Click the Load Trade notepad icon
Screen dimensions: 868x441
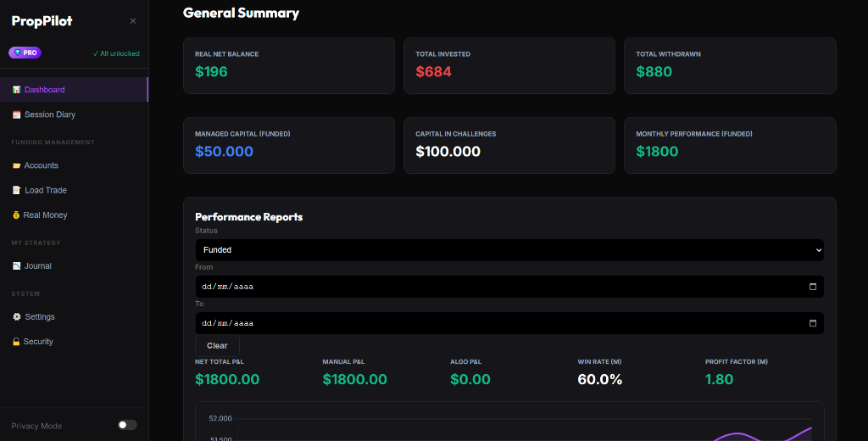[17, 190]
